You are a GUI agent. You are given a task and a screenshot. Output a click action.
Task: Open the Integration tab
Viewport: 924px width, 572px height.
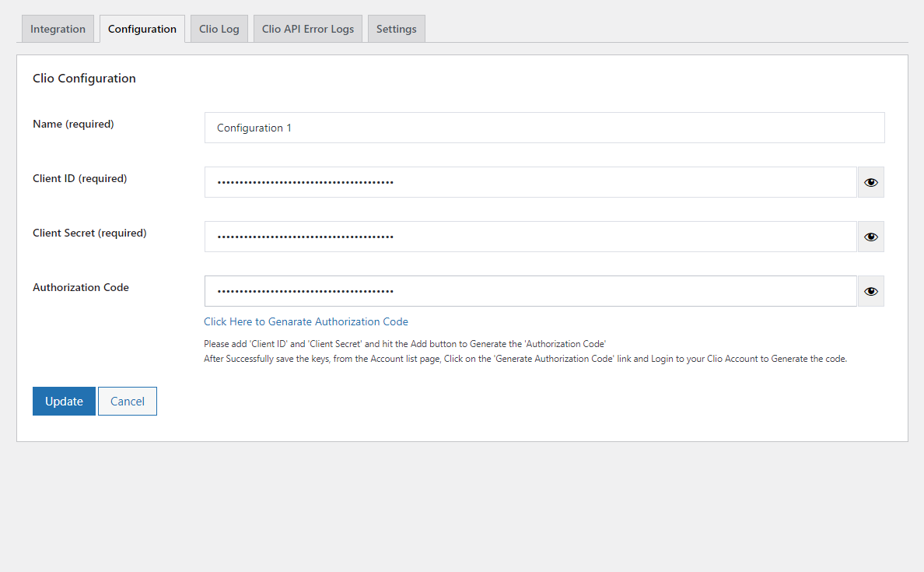click(x=58, y=29)
